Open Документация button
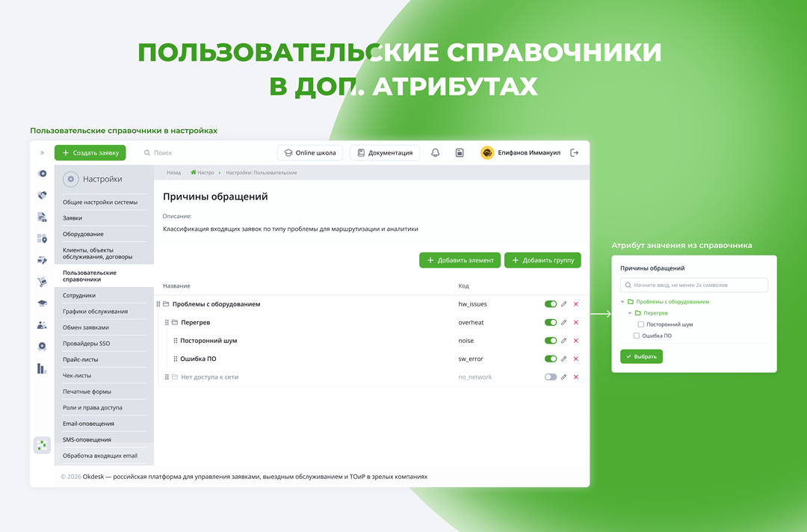The width and height of the screenshot is (807, 532). 385,153
